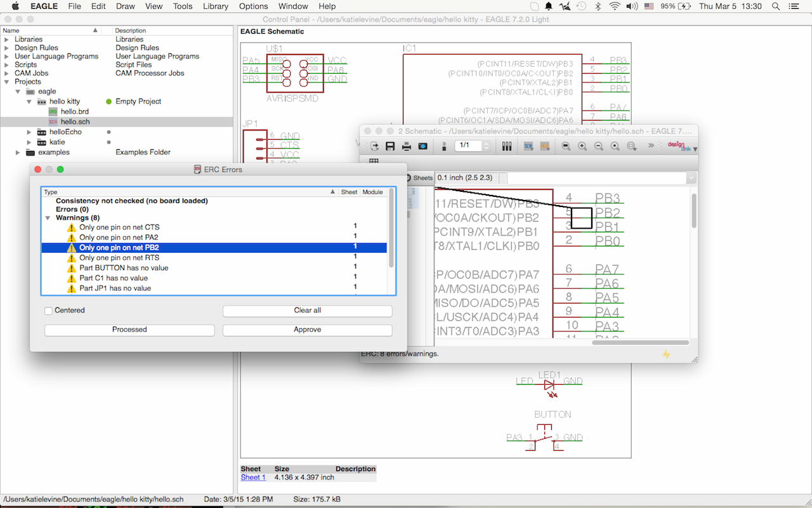Click the lightning bolt icon in status bar
This screenshot has width=812, height=508.
(x=666, y=354)
